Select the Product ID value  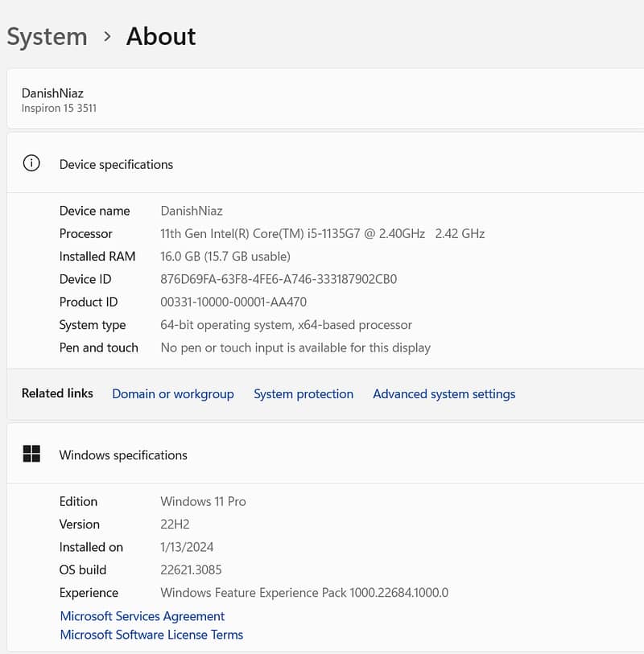tap(233, 302)
